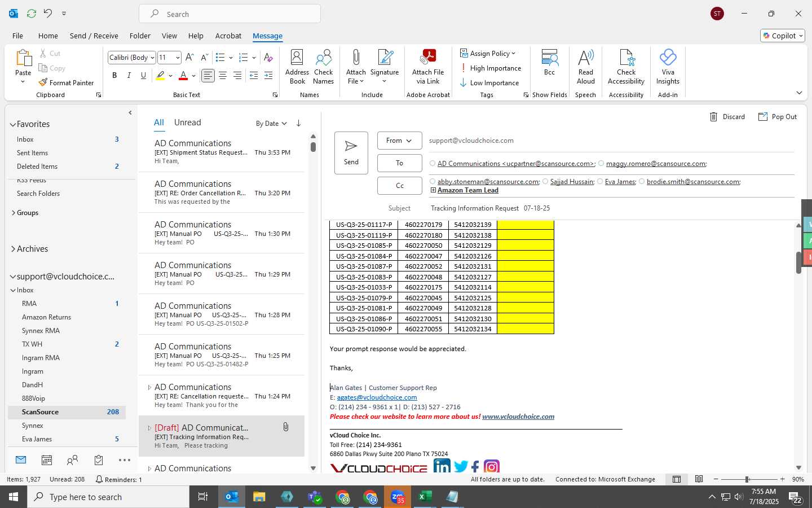This screenshot has height=508, width=812.
Task: Apply Underline formatting
Action: point(143,75)
